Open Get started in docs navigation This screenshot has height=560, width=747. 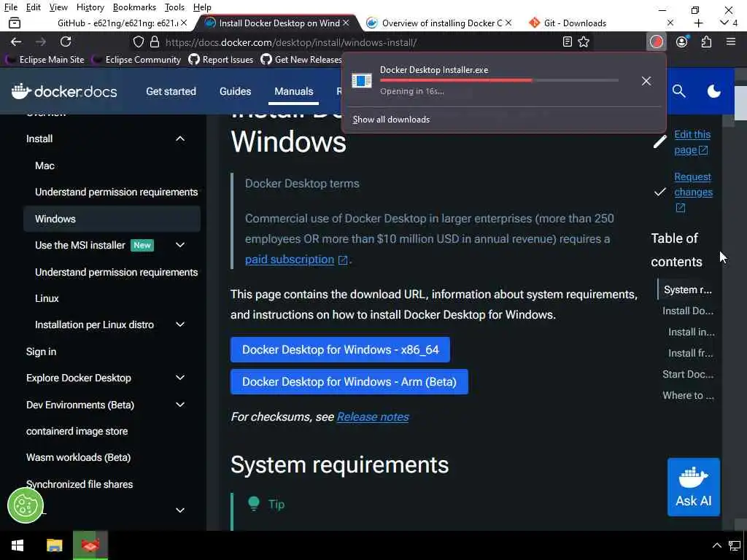tap(171, 91)
